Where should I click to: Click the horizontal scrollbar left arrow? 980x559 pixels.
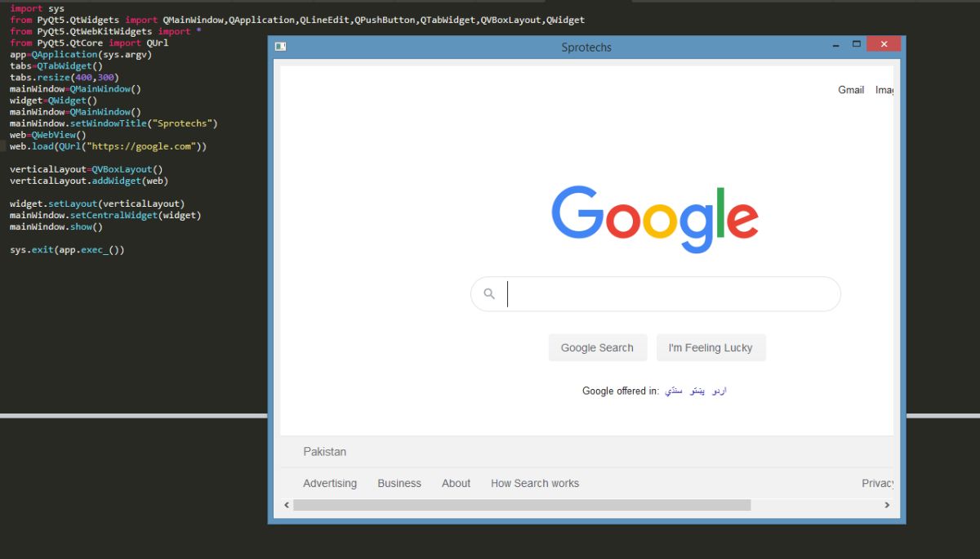click(287, 505)
